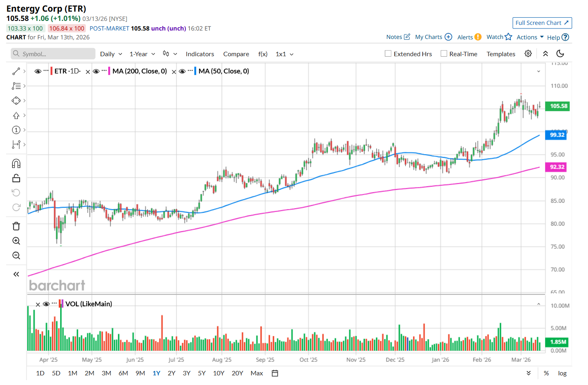588x385 pixels.
Task: Select the 6M time range tab
Action: (123, 373)
